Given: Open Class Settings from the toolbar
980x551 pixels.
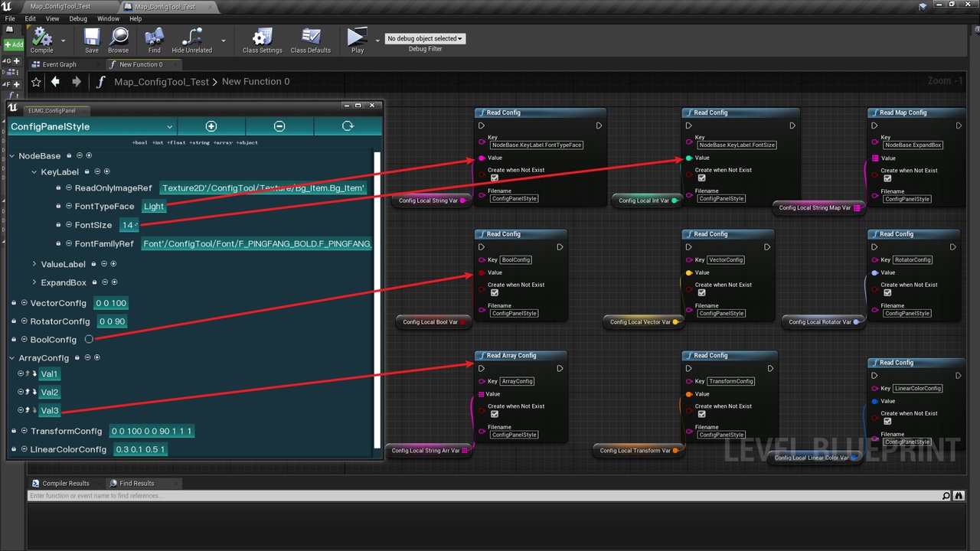Looking at the screenshot, I should [262, 37].
